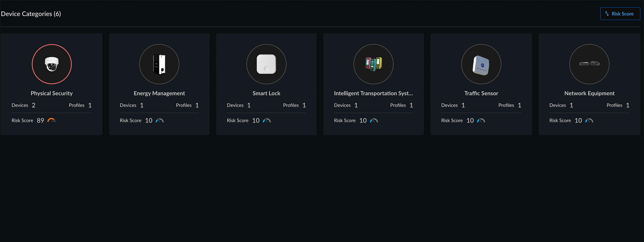Click the Smart Lock category title
644x242 pixels.
(x=266, y=93)
